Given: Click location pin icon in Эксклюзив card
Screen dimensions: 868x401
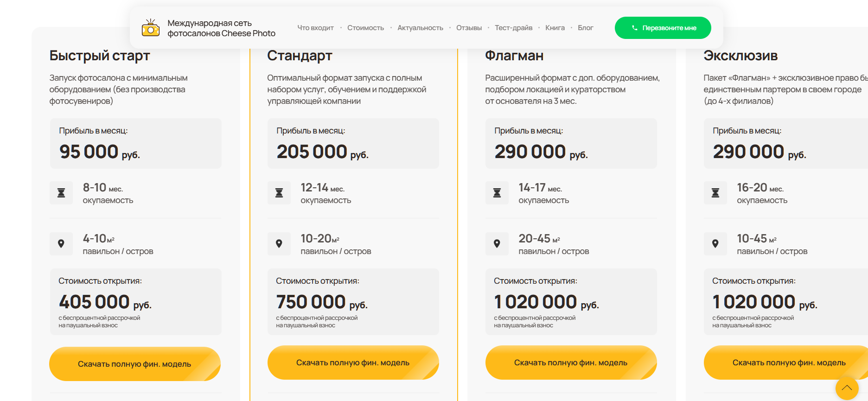Looking at the screenshot, I should tap(715, 244).
